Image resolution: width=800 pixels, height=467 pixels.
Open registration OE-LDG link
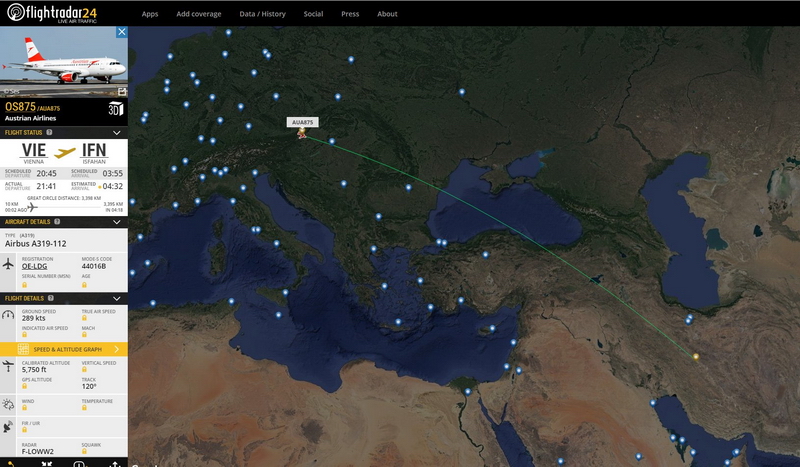(x=34, y=266)
